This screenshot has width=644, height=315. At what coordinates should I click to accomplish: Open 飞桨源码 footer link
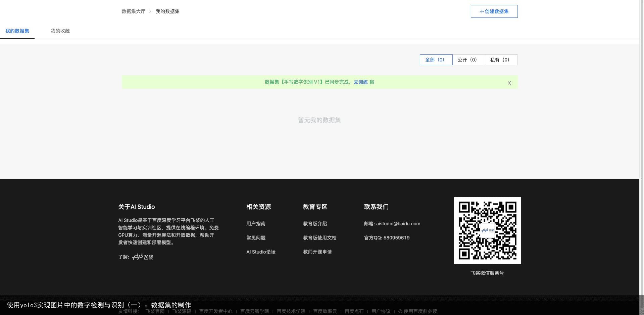click(x=182, y=311)
